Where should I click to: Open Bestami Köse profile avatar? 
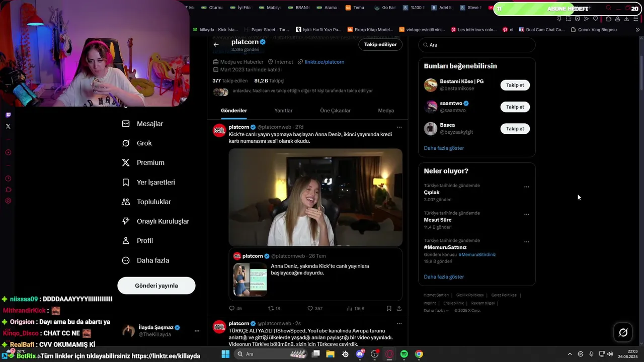(431, 85)
